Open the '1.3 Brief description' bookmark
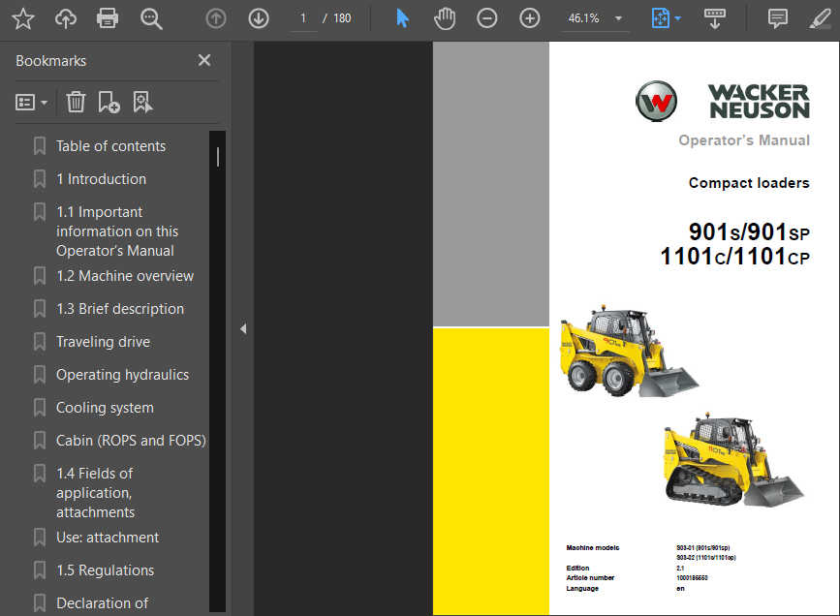The height and width of the screenshot is (616, 840). point(120,309)
